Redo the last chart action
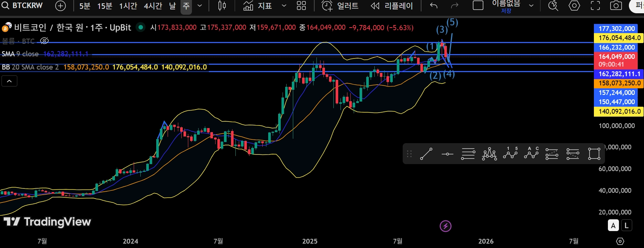Viewport: 644px width, 248px height. pos(455,6)
